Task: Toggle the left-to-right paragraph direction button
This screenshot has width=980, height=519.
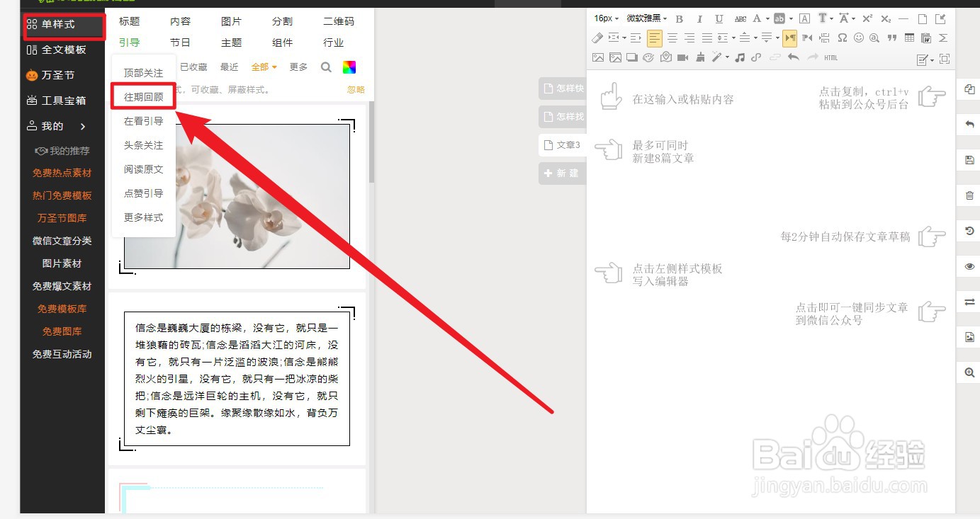Action: [x=790, y=38]
